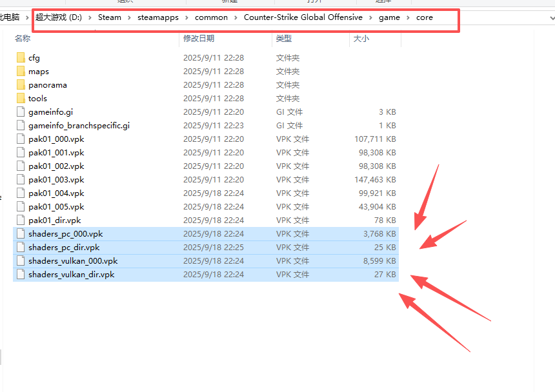Image resolution: width=555 pixels, height=392 pixels.
Task: Select the shaders_vulkan_dir.vpk file icon
Action: click(21, 275)
